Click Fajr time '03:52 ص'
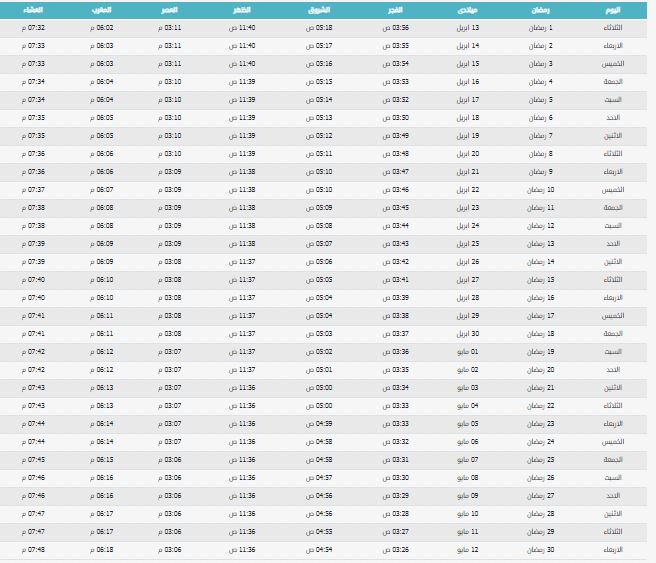Screen dimensions: 656x563 click(395, 100)
